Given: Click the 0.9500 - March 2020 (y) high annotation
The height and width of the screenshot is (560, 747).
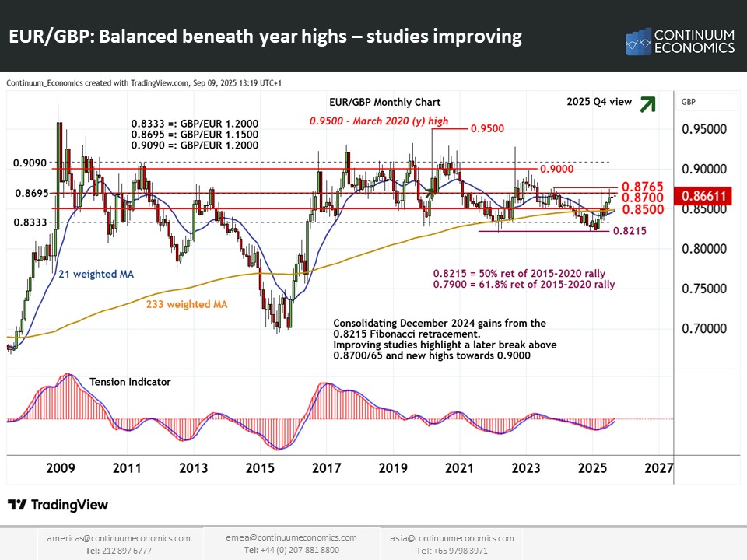Looking at the screenshot, I should [379, 121].
